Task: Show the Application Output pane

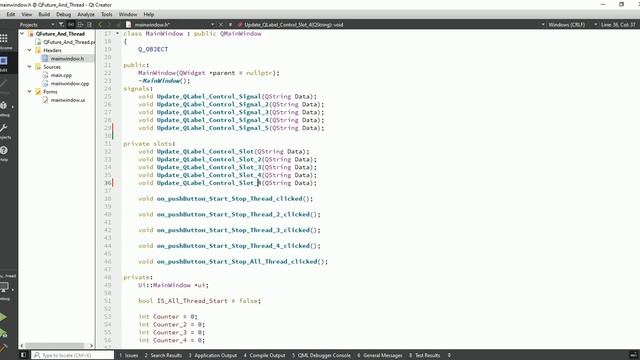Action: [x=213, y=355]
